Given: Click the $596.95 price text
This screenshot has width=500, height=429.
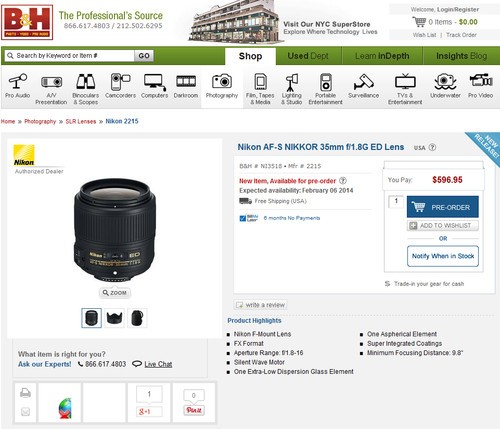Looking at the screenshot, I should 447,180.
